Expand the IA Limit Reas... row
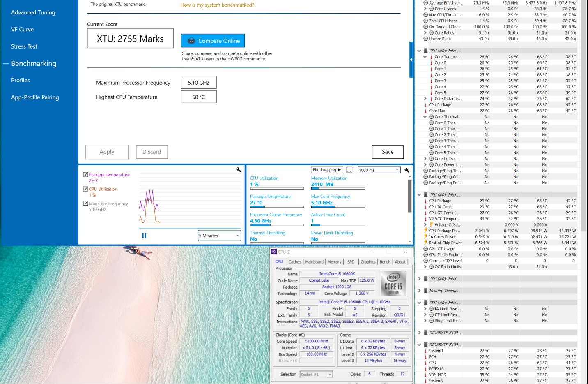This screenshot has height=384, width=588. [425, 309]
